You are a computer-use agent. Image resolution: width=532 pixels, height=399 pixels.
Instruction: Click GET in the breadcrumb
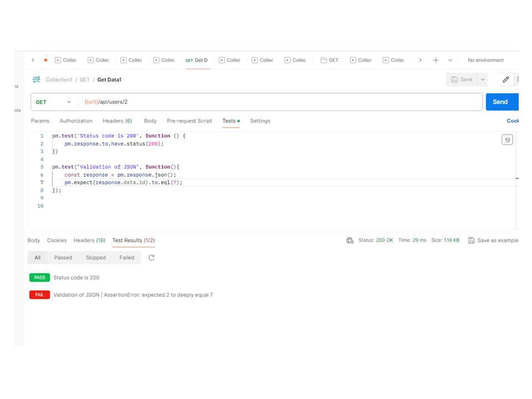[84, 80]
